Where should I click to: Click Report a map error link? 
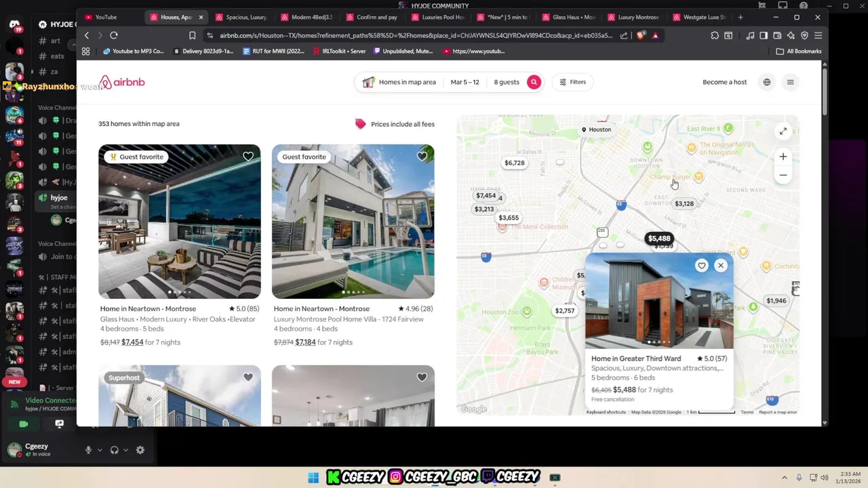778,412
